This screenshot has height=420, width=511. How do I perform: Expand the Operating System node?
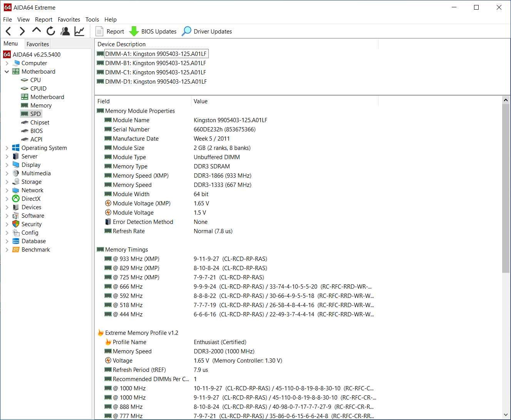coord(7,148)
